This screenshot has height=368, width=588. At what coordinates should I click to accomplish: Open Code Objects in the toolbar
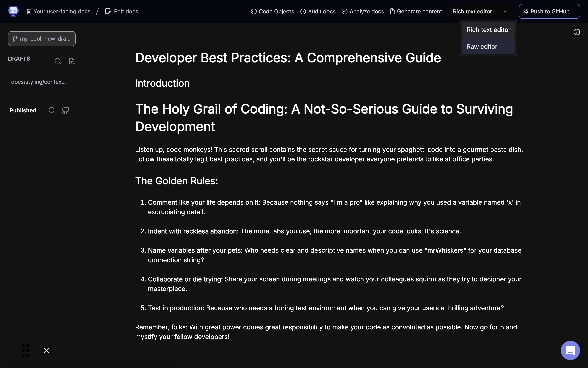coord(272,11)
